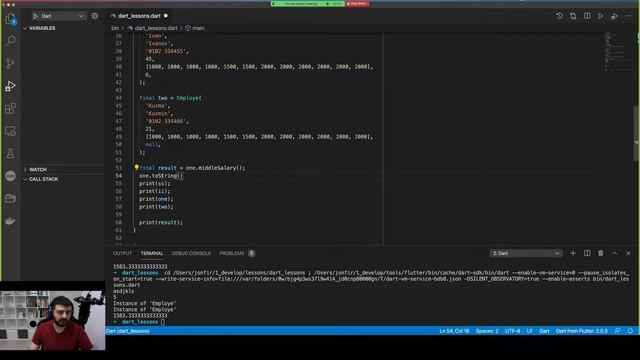Screen dimensions: 640x360
Task: Click the compare changes icon in editor toolbar
Action: tap(573, 16)
